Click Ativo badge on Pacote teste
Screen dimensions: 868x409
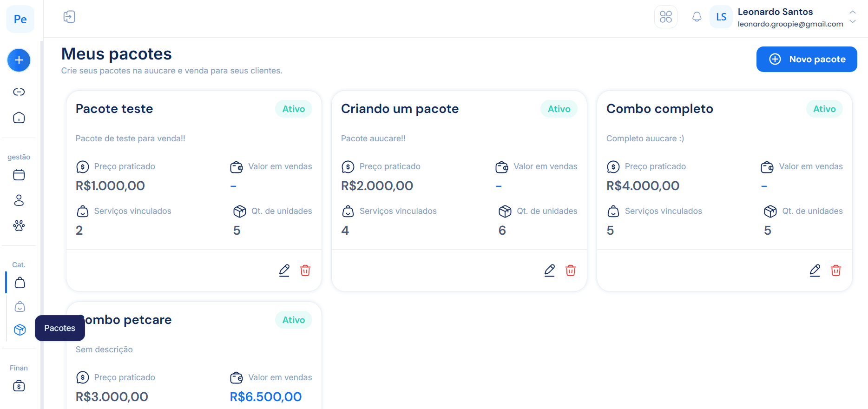click(294, 109)
